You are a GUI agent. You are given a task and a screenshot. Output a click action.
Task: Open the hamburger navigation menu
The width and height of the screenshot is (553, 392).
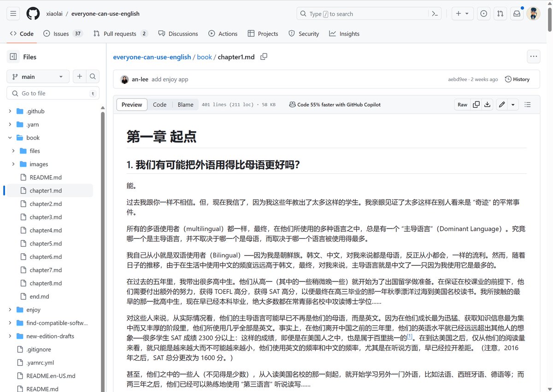click(x=13, y=14)
